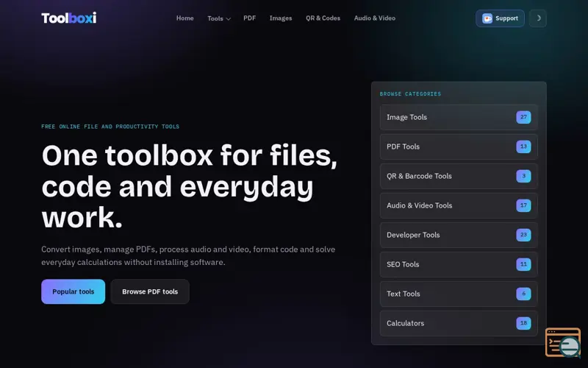Open the Text Tools category
The width and height of the screenshot is (588, 368).
pos(459,294)
